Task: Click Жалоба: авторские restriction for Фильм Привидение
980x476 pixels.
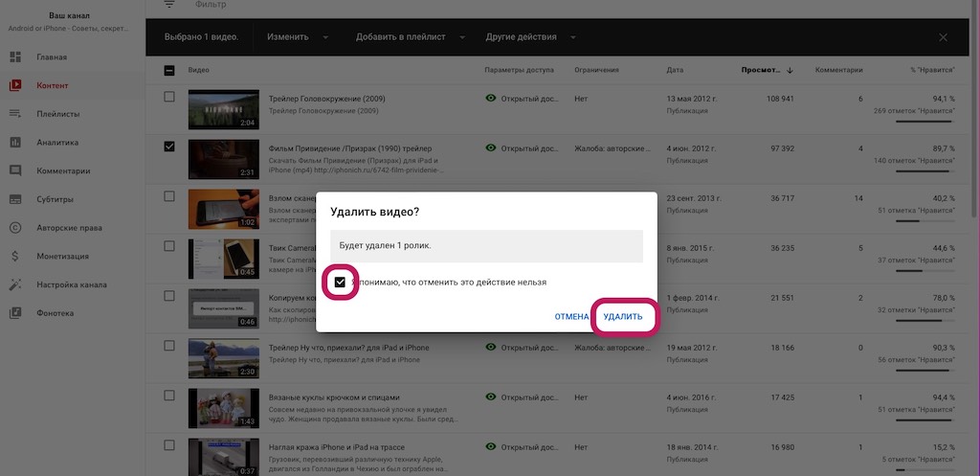Action: tap(612, 148)
